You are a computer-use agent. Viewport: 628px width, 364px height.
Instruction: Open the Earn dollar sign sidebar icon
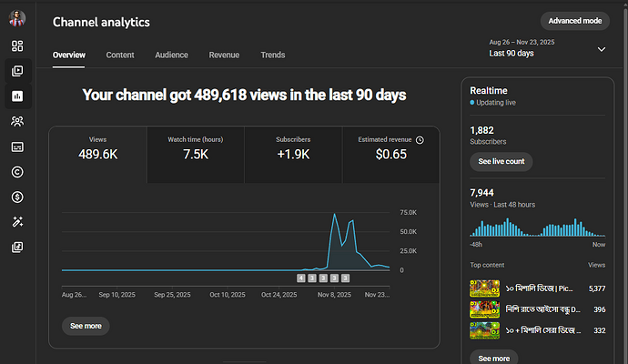click(x=17, y=197)
